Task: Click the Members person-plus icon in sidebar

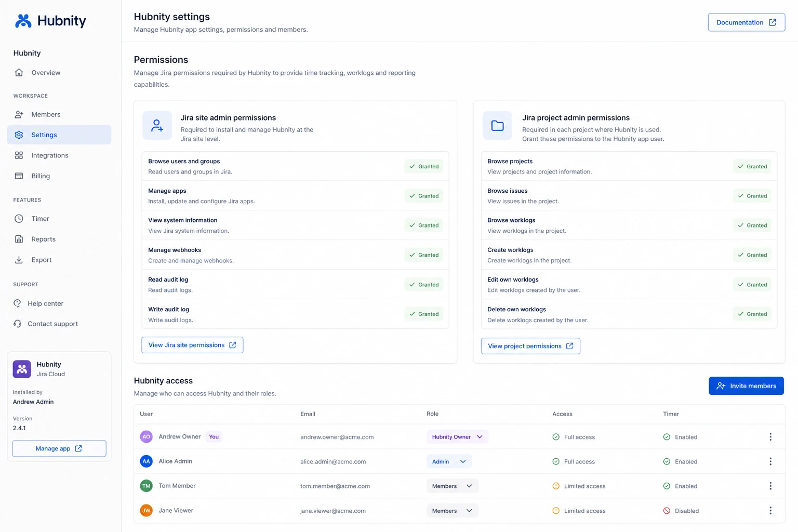Action: tap(19, 114)
